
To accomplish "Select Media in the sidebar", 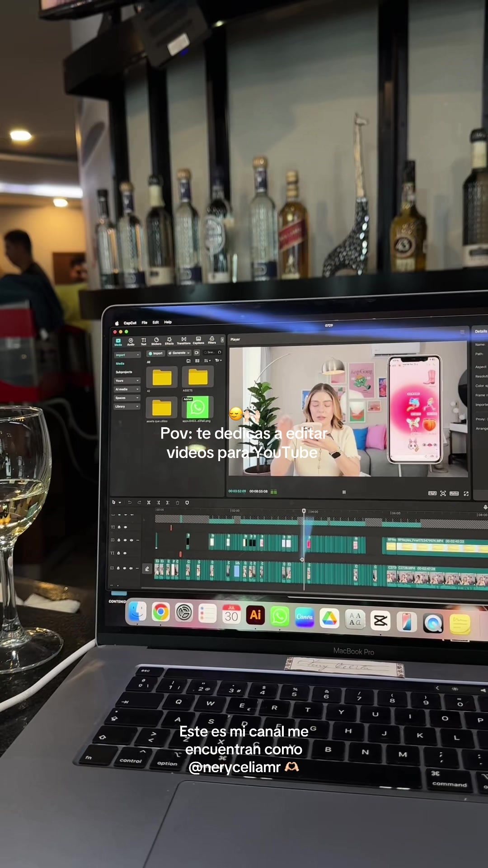I will (x=120, y=363).
